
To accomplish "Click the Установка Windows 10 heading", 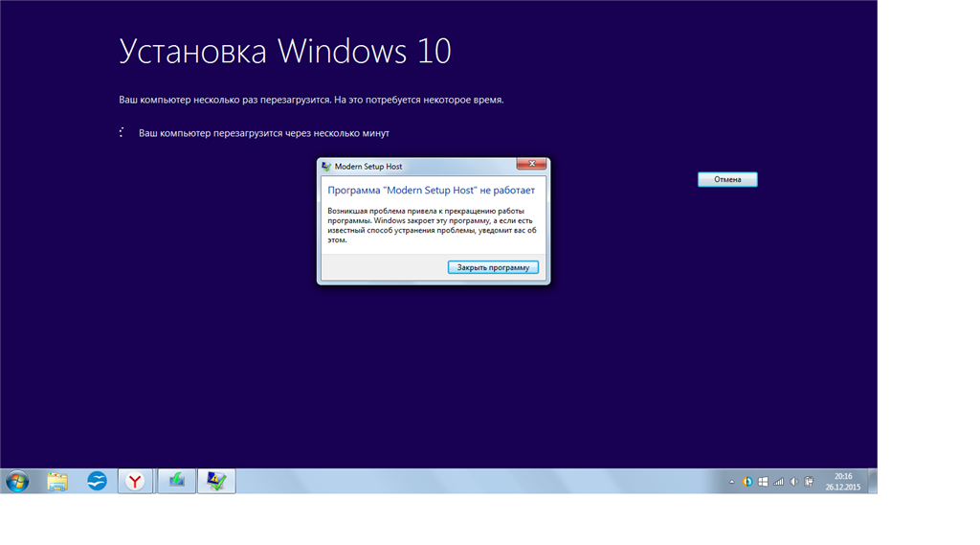I will [285, 52].
